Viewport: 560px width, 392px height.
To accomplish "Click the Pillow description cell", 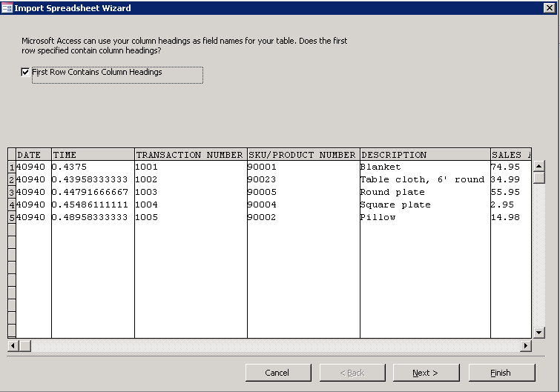I will (x=425, y=217).
